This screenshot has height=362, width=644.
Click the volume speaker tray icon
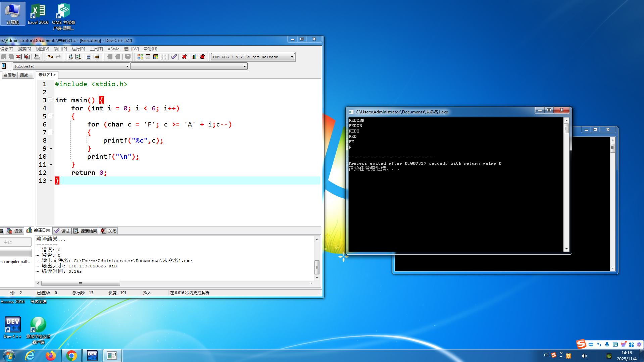[x=584, y=356]
